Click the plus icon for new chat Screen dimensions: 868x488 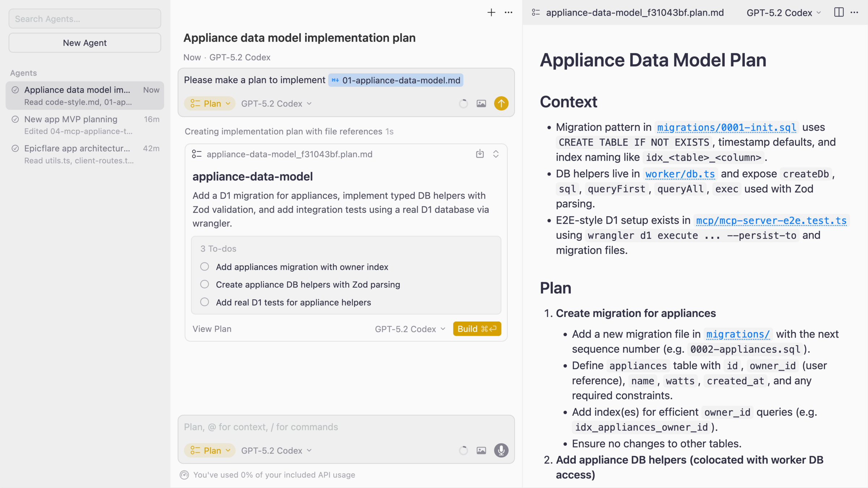491,13
